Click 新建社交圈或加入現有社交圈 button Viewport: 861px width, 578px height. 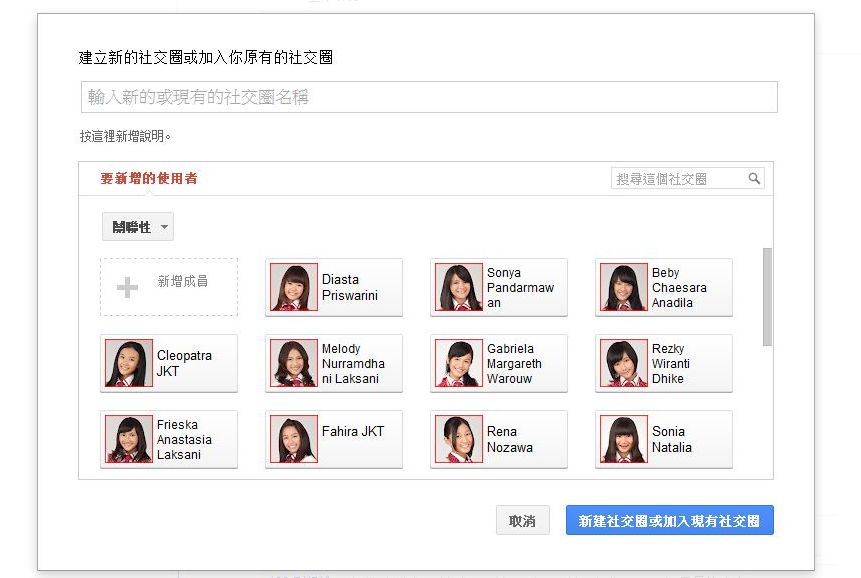click(x=669, y=521)
